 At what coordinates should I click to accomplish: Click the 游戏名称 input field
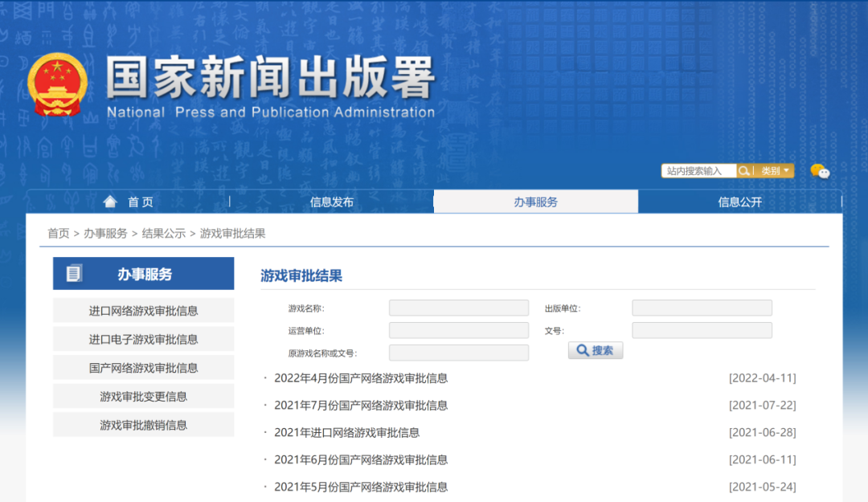[458, 307]
